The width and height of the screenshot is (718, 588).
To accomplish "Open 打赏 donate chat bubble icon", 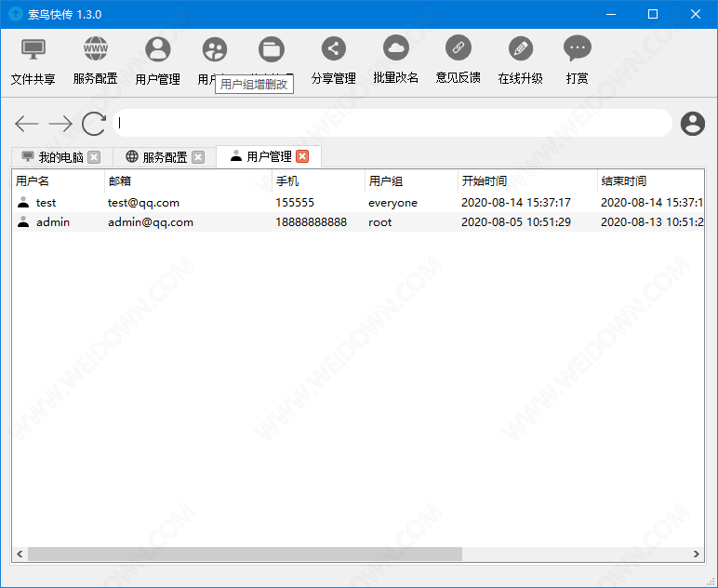I will click(x=577, y=48).
